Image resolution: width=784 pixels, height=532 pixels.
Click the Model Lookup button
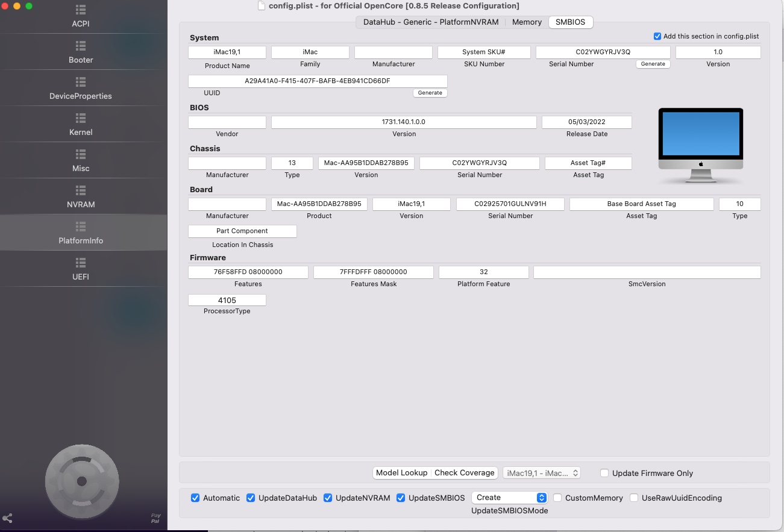(402, 473)
